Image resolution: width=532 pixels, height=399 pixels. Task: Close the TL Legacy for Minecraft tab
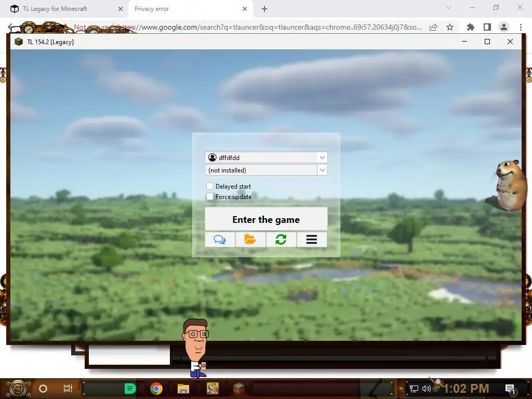[x=121, y=9]
